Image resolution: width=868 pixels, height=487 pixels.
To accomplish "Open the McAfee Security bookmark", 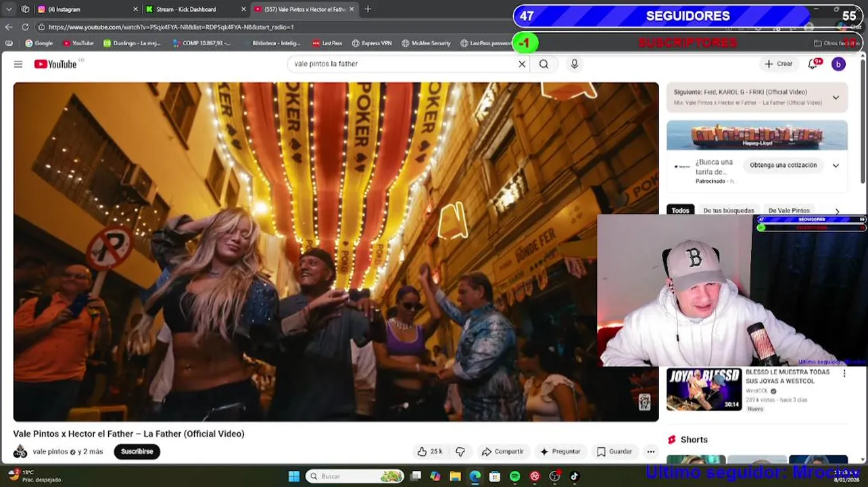I will (426, 43).
